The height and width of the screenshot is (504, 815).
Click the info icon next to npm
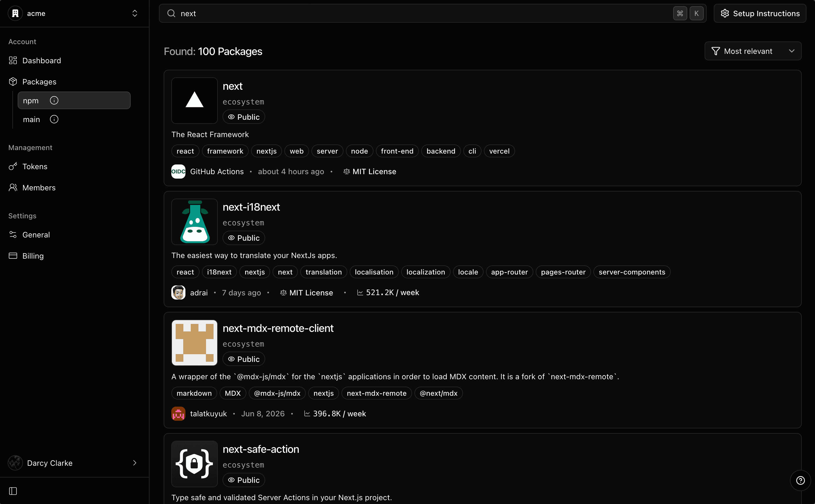point(54,100)
